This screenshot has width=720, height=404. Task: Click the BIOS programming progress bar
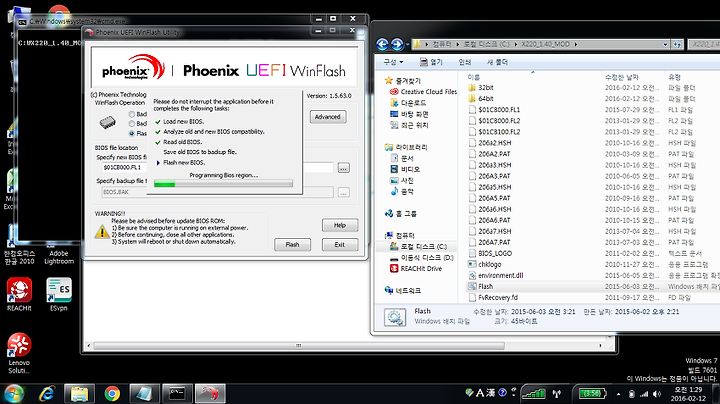223,184
